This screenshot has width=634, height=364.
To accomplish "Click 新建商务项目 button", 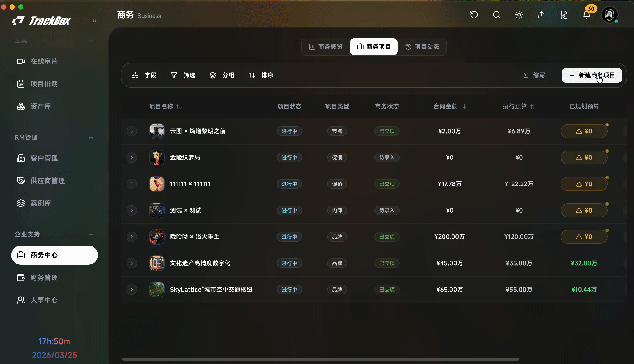I will coord(592,75).
